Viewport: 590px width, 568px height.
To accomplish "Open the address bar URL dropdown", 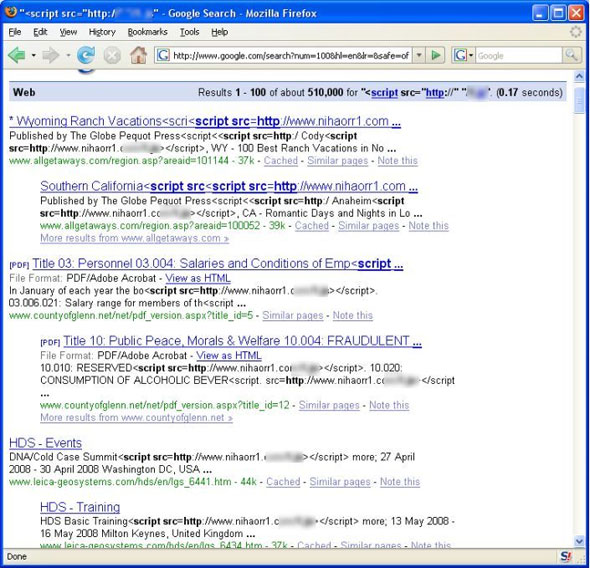I will coord(418,56).
